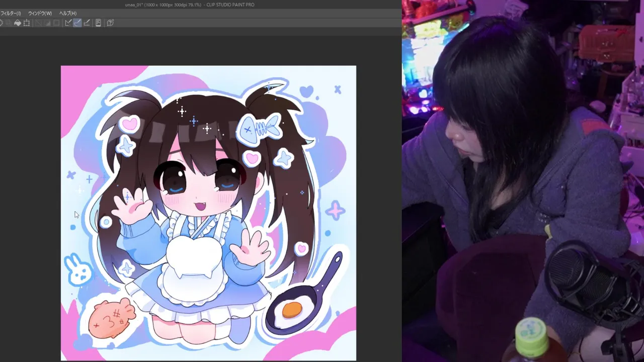Open Clip Studio Paint support question-mark icon
The width and height of the screenshot is (644, 362).
click(x=110, y=23)
